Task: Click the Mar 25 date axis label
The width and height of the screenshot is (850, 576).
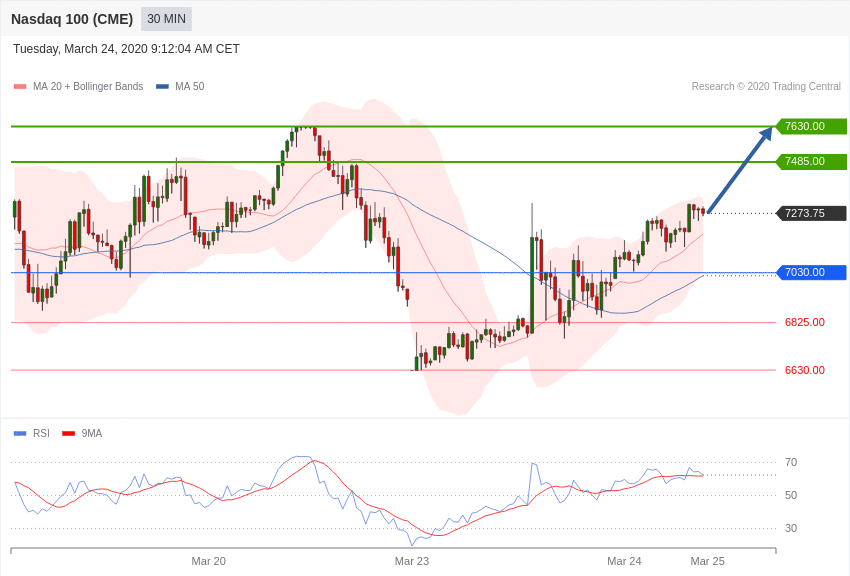Action: [707, 561]
